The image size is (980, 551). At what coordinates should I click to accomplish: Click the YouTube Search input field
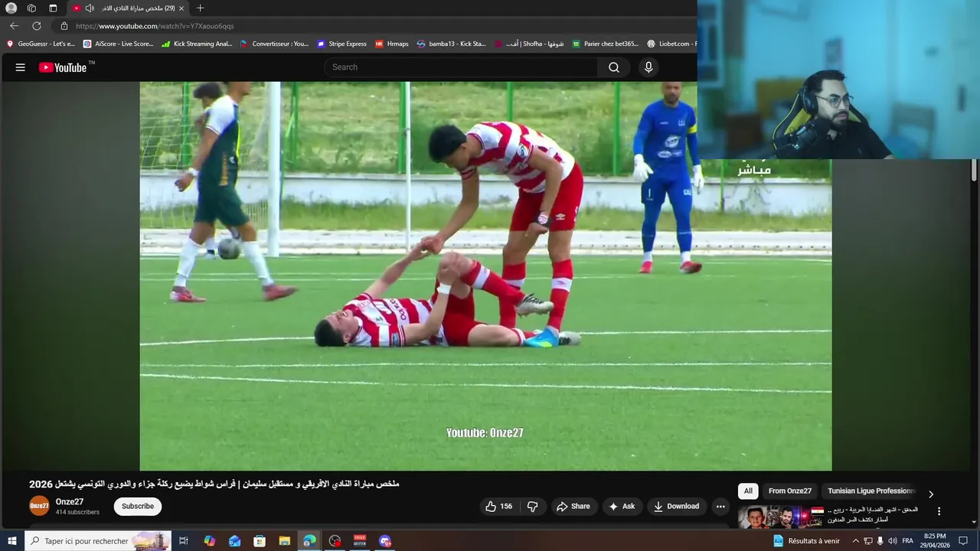[x=461, y=67]
